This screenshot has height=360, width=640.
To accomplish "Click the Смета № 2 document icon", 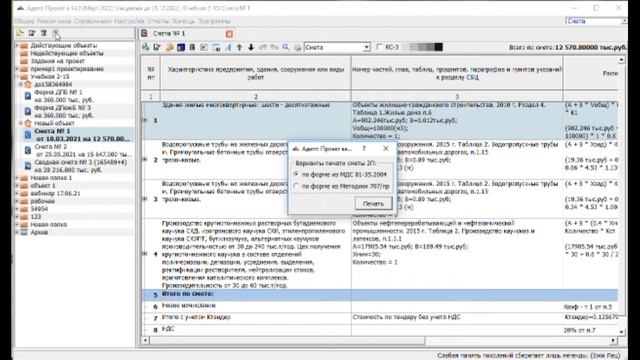I will (27, 150).
